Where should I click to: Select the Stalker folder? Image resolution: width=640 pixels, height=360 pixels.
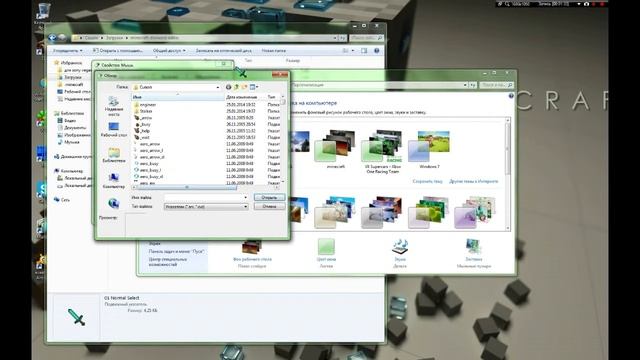pos(143,111)
